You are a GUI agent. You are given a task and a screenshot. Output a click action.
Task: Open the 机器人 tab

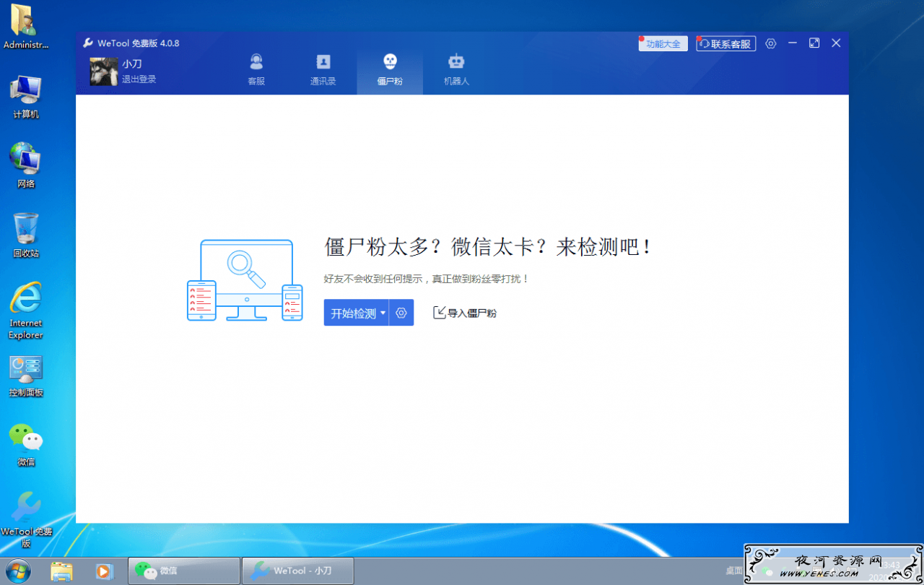point(456,71)
